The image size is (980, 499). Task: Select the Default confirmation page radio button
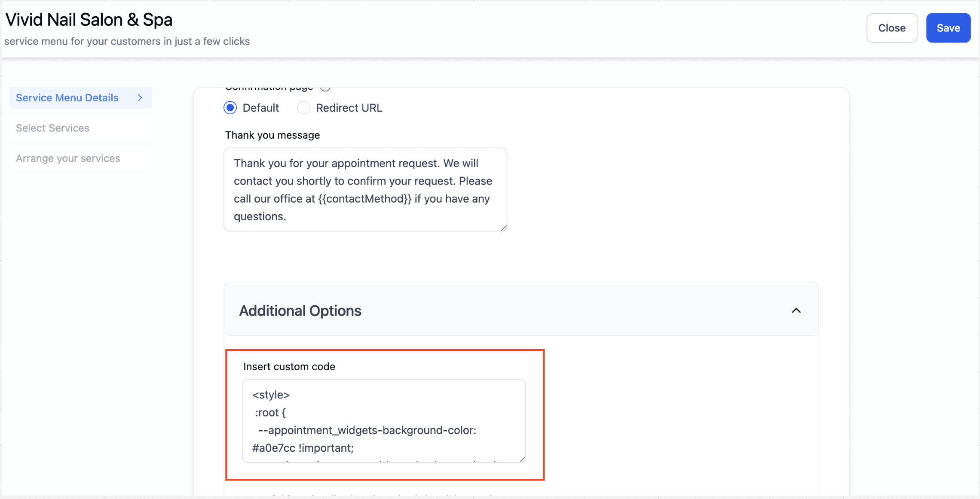click(x=230, y=108)
